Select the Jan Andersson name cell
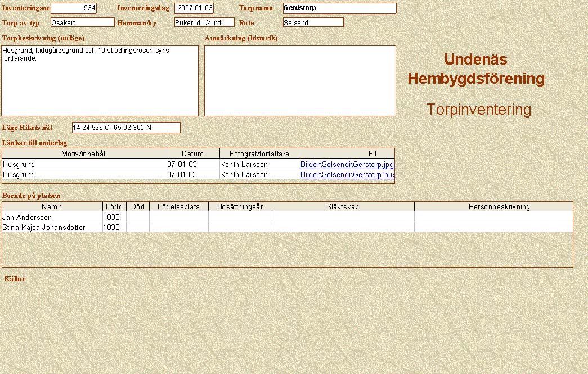 pos(52,217)
